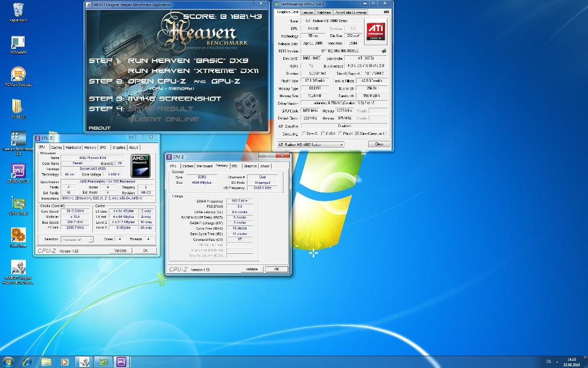Viewport: 588px width, 368px height.
Task: Open Internet Explorer from the taskbar
Action: [x=27, y=362]
